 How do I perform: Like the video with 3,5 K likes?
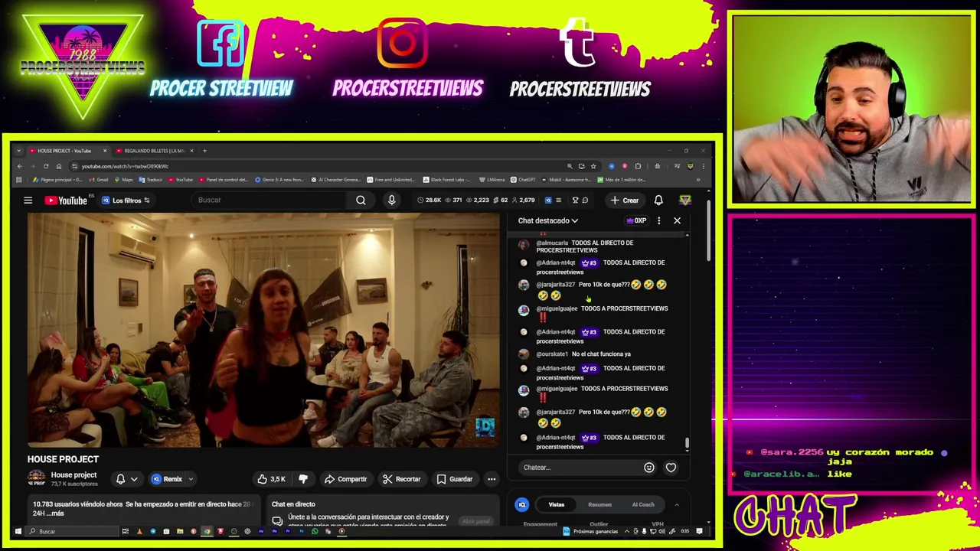tap(271, 479)
